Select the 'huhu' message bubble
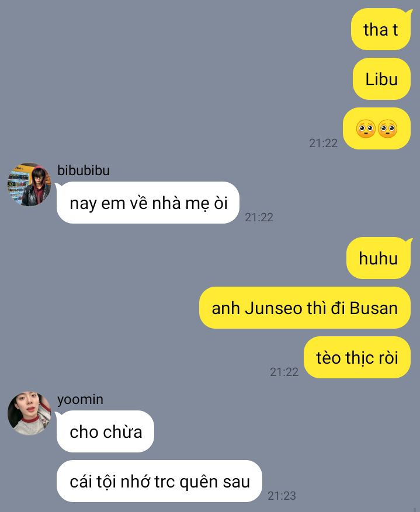Viewport: 420px width, 512px height. click(379, 258)
